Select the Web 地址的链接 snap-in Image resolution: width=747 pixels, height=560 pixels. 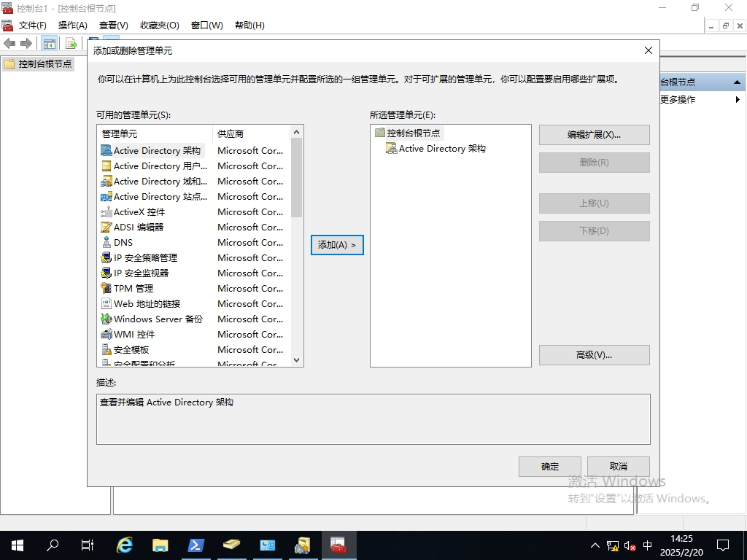pos(147,304)
